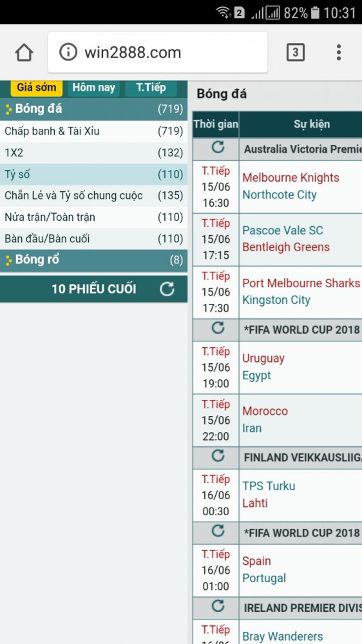Expand the Bóng đá sports category
The image size is (362, 644).
(93, 109)
